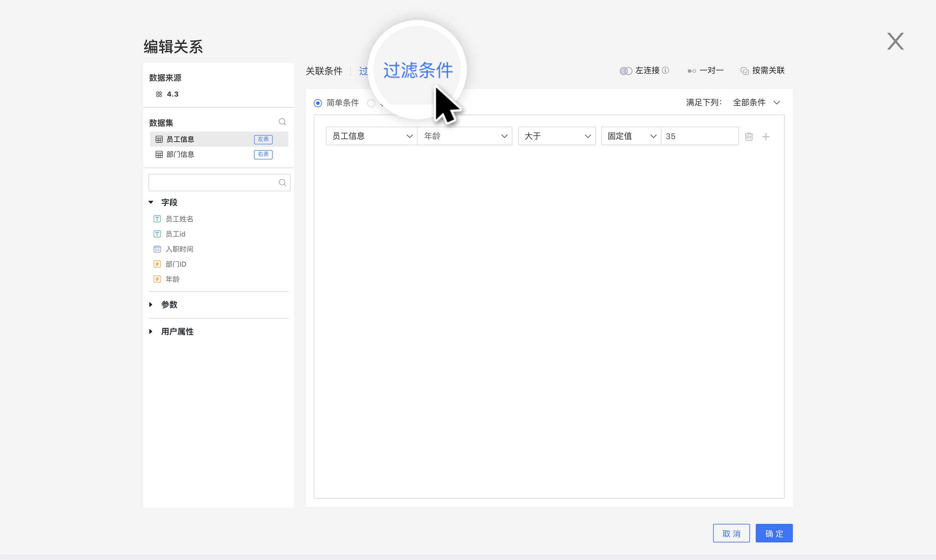
Task: Close the 编辑关系 dialog with X
Action: (x=895, y=42)
